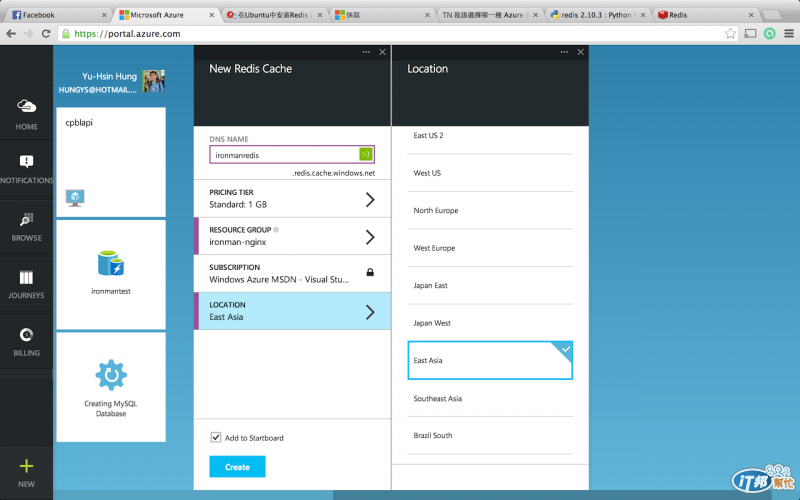The image size is (800, 500).
Task: Click the green smiley validation icon in DNS name
Action: click(366, 154)
